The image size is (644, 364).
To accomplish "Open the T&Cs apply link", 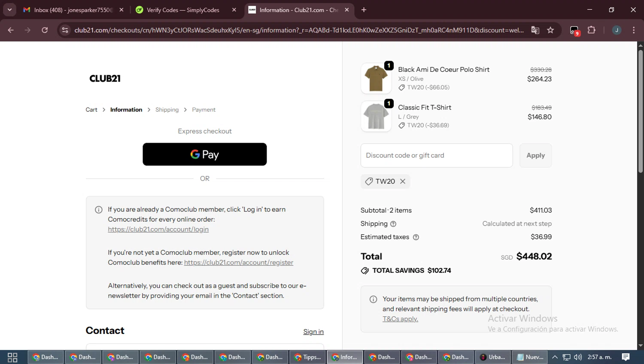I will 400,319.
